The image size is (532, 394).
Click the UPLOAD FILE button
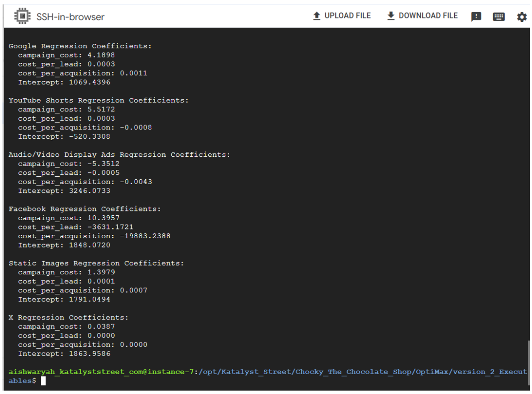tap(342, 16)
